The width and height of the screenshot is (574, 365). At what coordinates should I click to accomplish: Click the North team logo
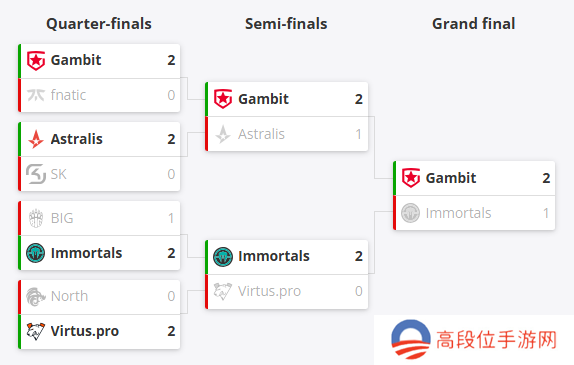coord(36,296)
